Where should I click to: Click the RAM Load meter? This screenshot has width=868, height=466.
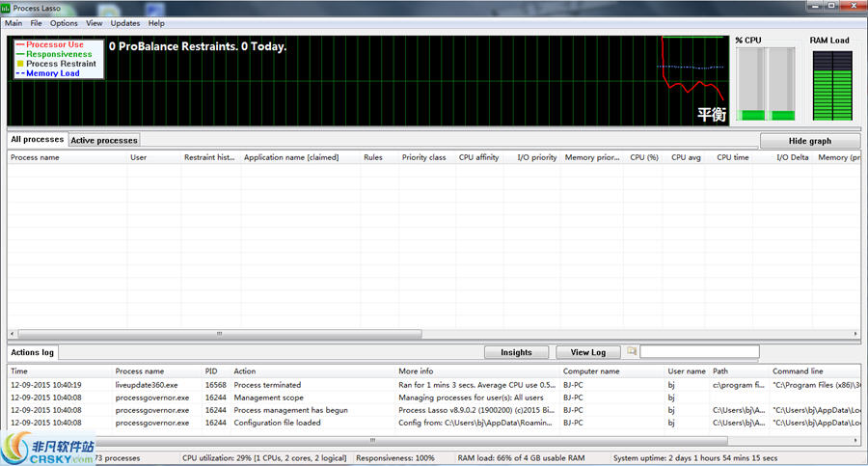click(832, 85)
